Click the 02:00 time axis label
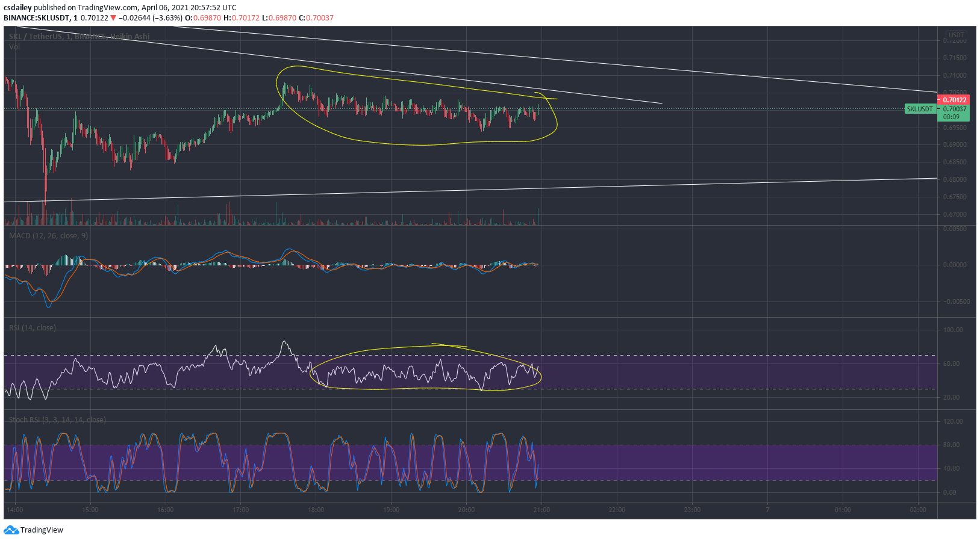Viewport: 980px width, 541px height. [x=918, y=510]
